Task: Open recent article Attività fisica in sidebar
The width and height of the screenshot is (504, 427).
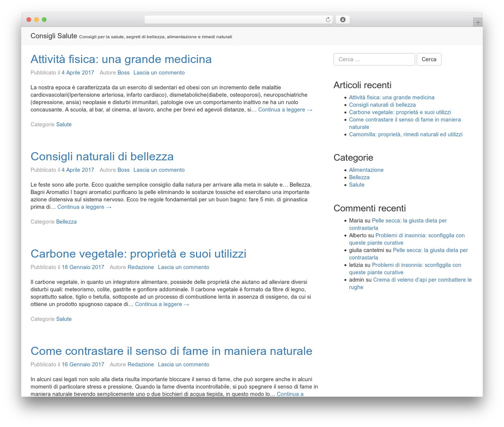Action: click(391, 97)
